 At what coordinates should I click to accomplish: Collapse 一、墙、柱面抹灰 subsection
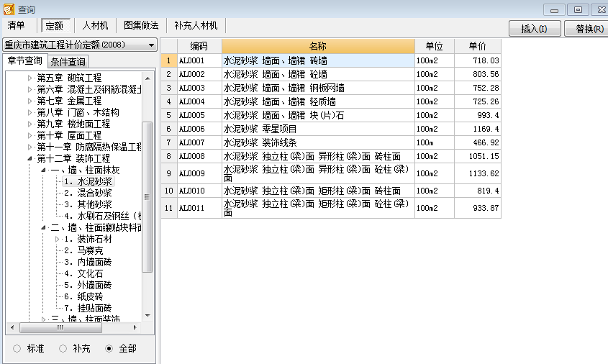(43, 170)
